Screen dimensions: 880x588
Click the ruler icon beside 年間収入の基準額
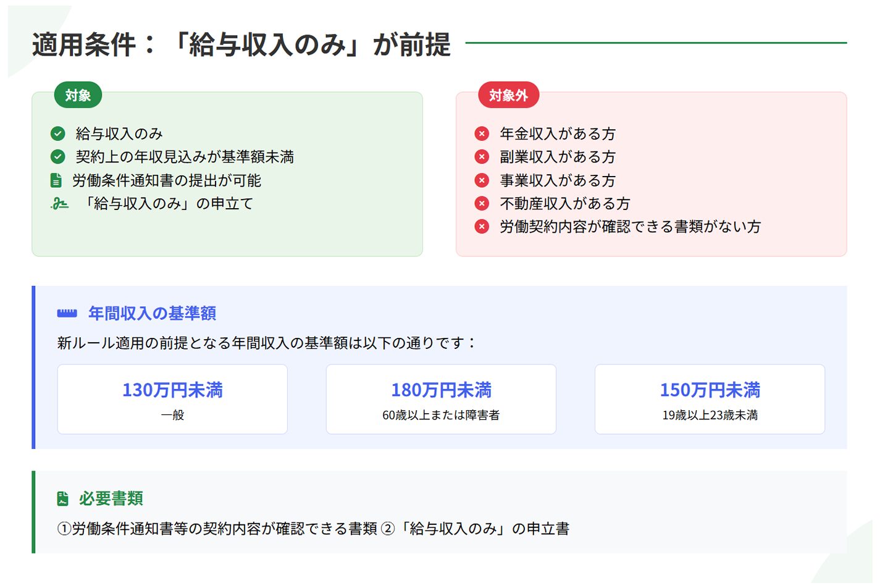point(67,314)
